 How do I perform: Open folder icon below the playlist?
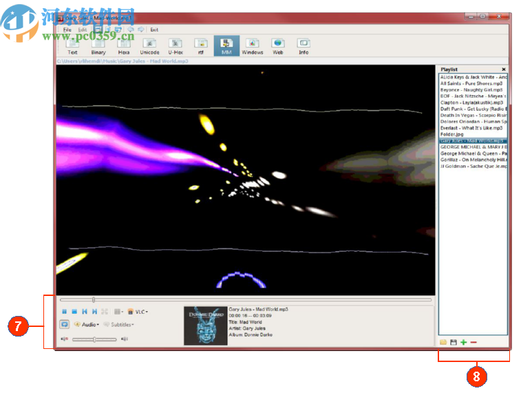444,342
